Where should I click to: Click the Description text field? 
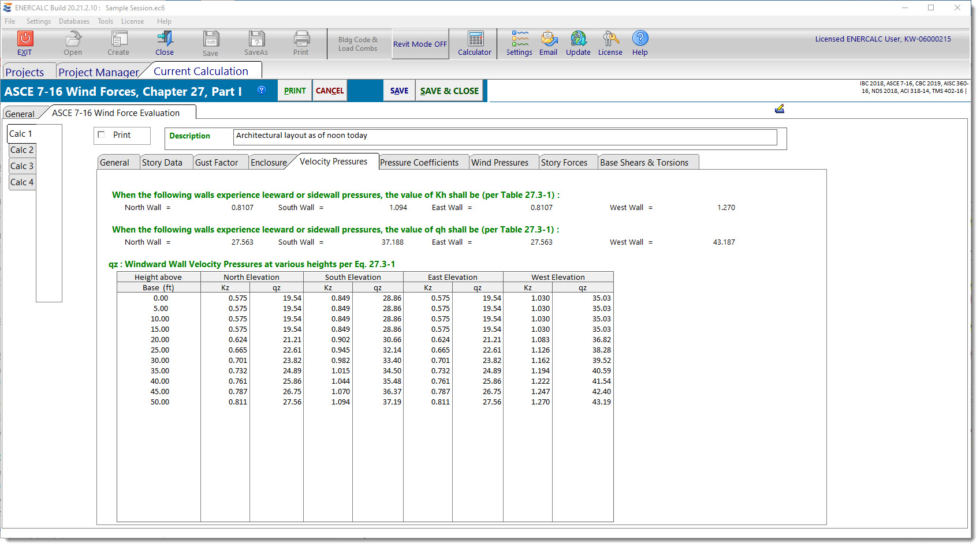(x=505, y=136)
